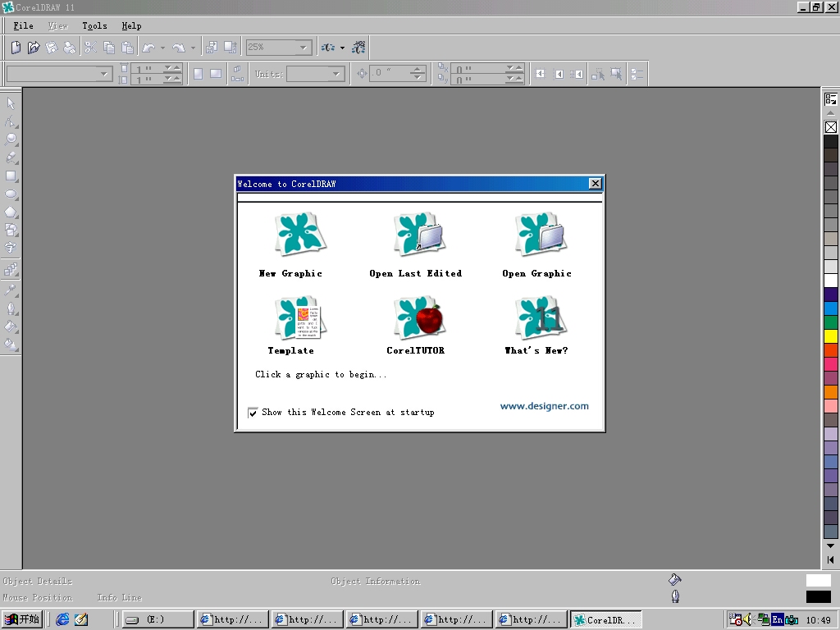The image size is (840, 630).
Task: Select the Interactive Fill tool
Action: 11,345
